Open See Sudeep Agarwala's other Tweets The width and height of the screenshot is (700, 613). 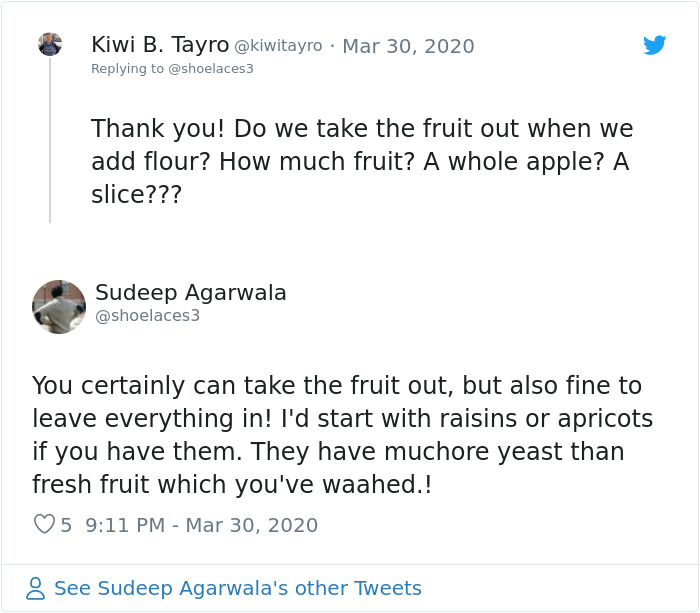(x=238, y=588)
